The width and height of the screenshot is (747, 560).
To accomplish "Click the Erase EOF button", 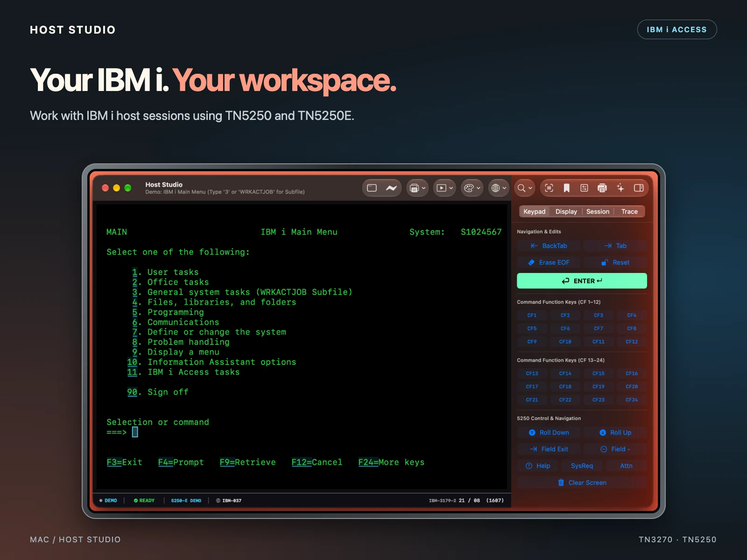I will pos(549,263).
